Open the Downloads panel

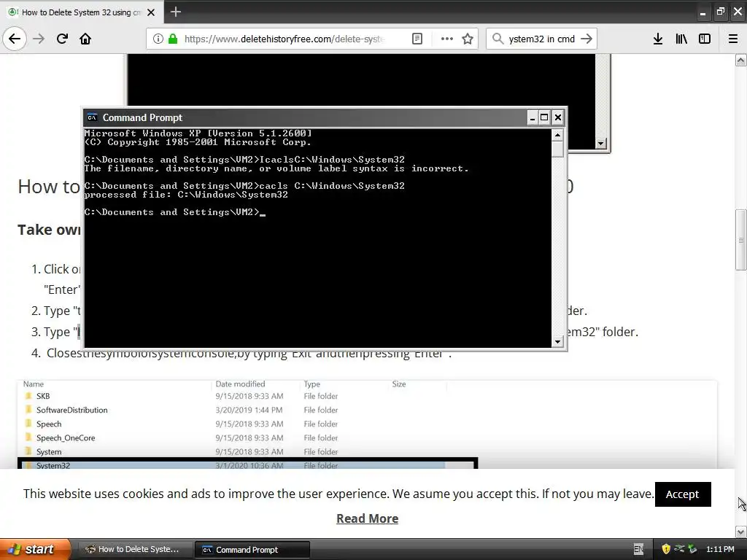pyautogui.click(x=658, y=39)
